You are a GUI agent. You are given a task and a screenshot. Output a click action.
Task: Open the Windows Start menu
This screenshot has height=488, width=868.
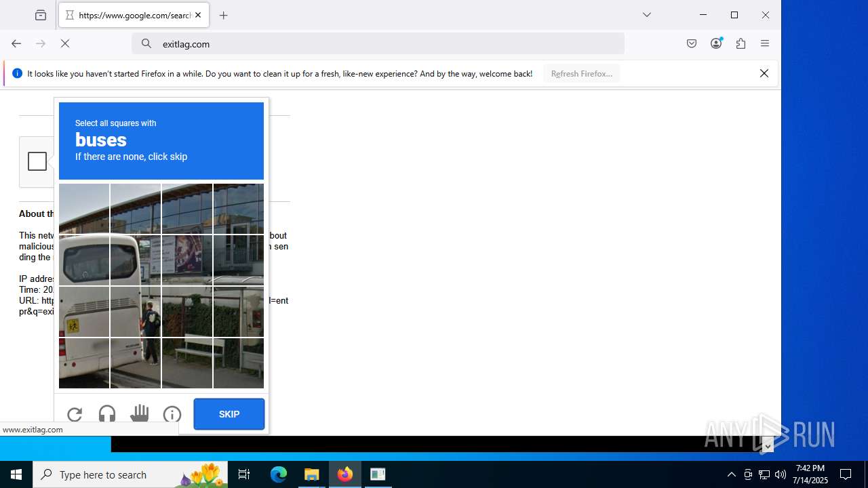16,474
